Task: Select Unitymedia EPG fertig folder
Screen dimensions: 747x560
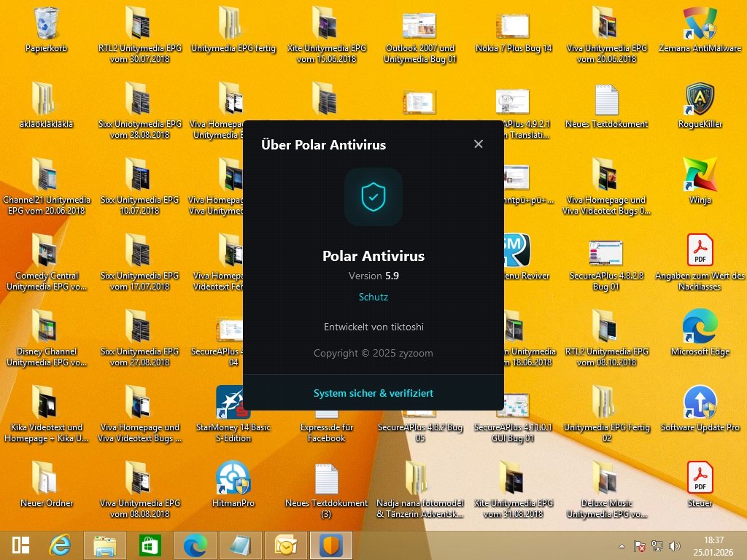Action: (233, 29)
